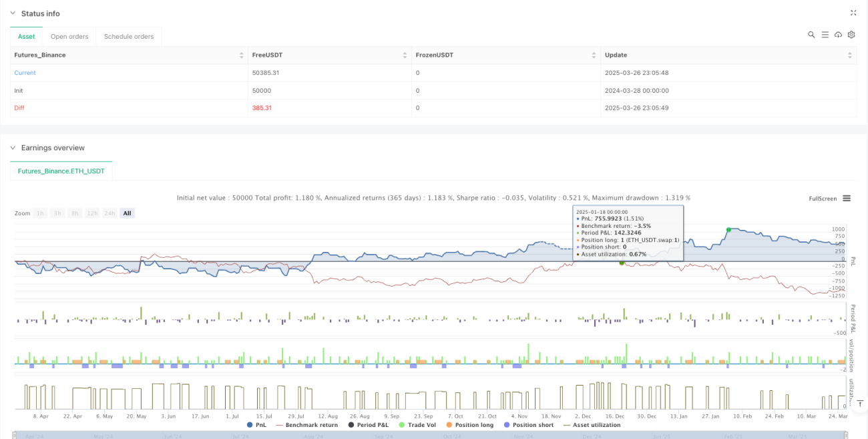Open the list view icon in Status info
The width and height of the screenshot is (868, 439).
tap(825, 35)
